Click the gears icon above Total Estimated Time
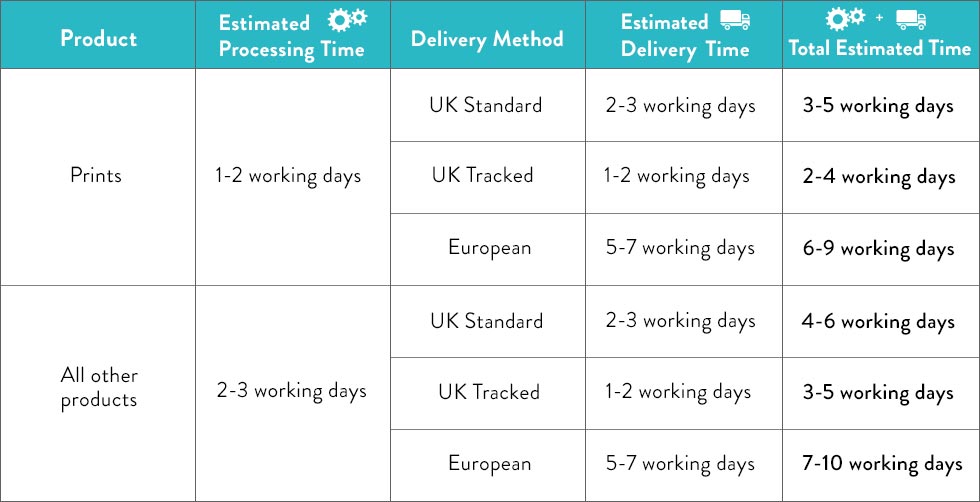 pyautogui.click(x=846, y=19)
